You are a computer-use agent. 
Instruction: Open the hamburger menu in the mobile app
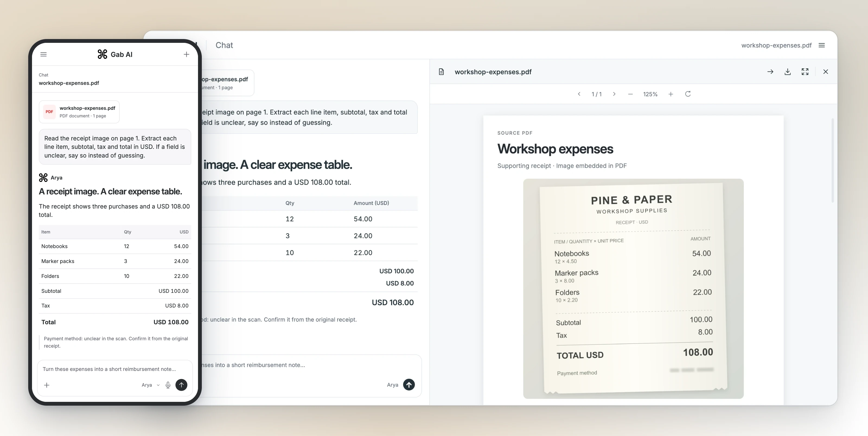click(x=43, y=54)
